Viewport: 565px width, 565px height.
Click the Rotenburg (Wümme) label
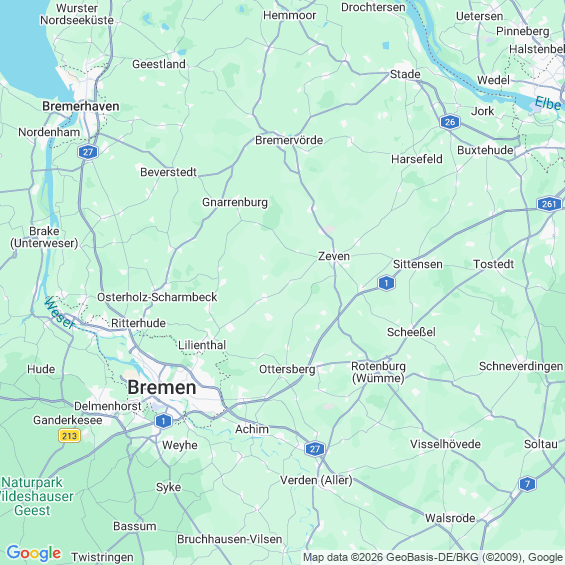click(x=378, y=372)
